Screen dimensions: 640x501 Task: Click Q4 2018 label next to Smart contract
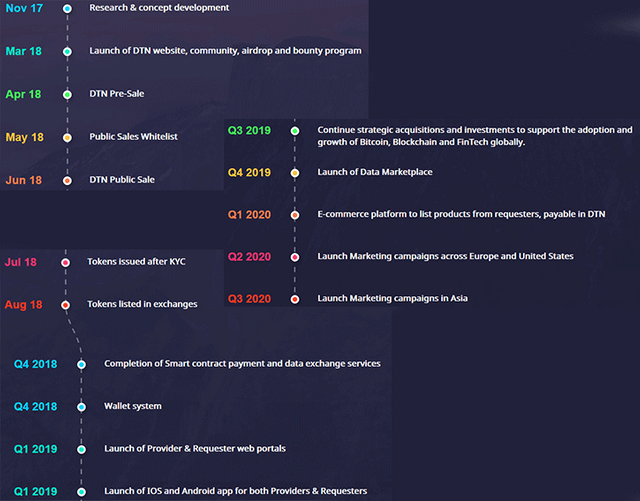click(x=36, y=364)
